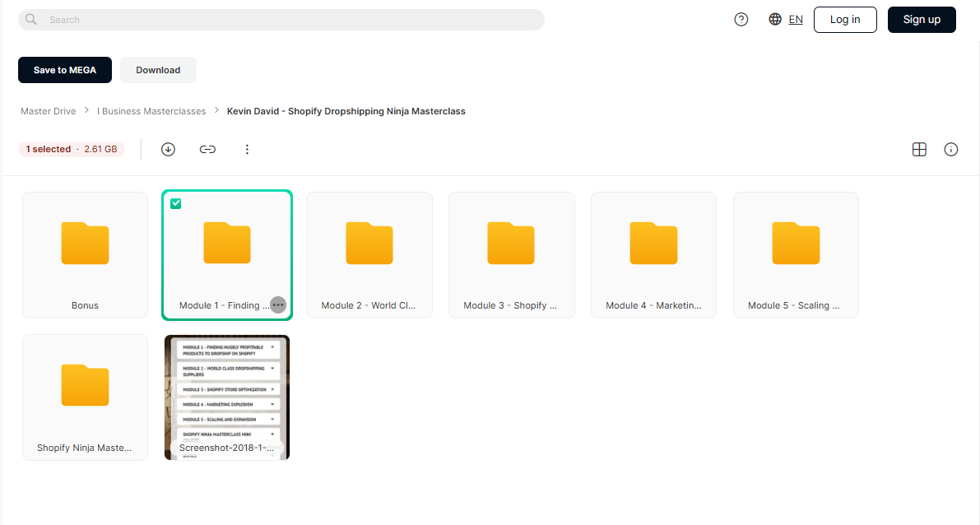Image resolution: width=980 pixels, height=525 pixels.
Task: Switch view with the grid layout icon
Action: pos(919,150)
